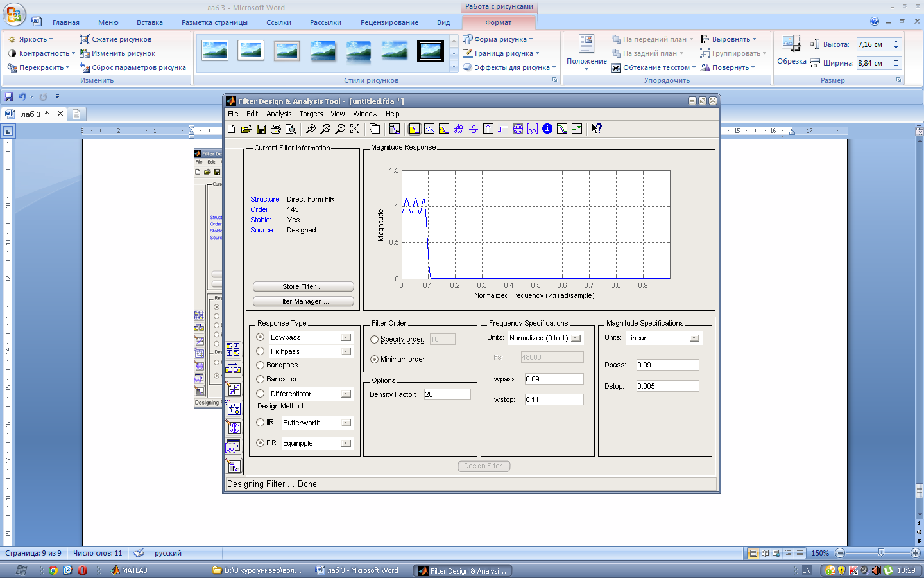
Task: Click Dstop magnitude input field
Action: (667, 386)
